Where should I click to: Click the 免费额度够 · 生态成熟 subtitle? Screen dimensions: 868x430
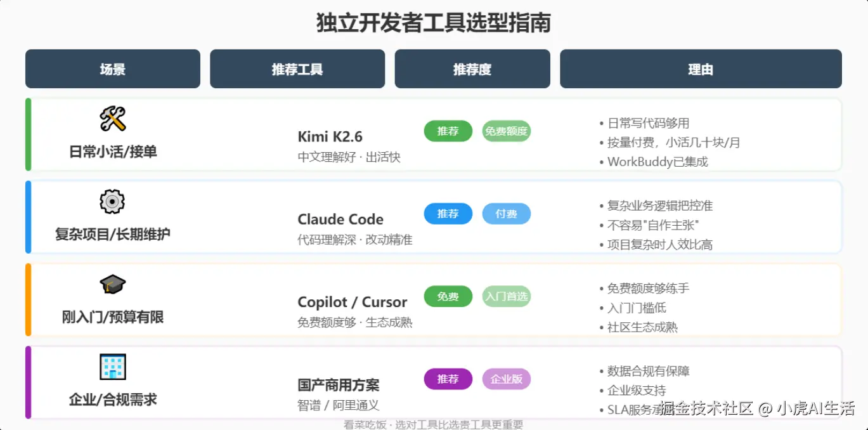(355, 322)
